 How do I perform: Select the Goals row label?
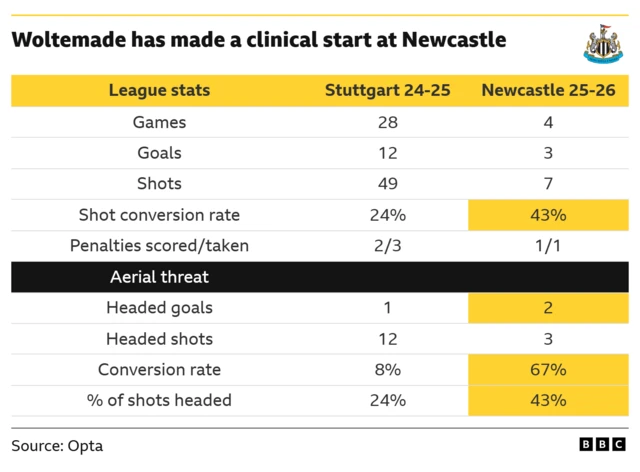coord(159,153)
